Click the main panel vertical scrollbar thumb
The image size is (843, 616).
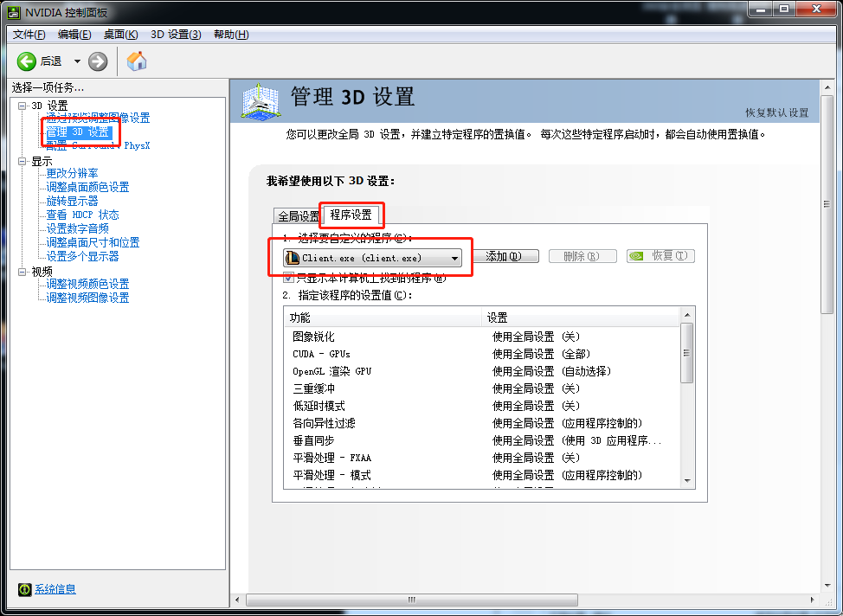(x=827, y=204)
